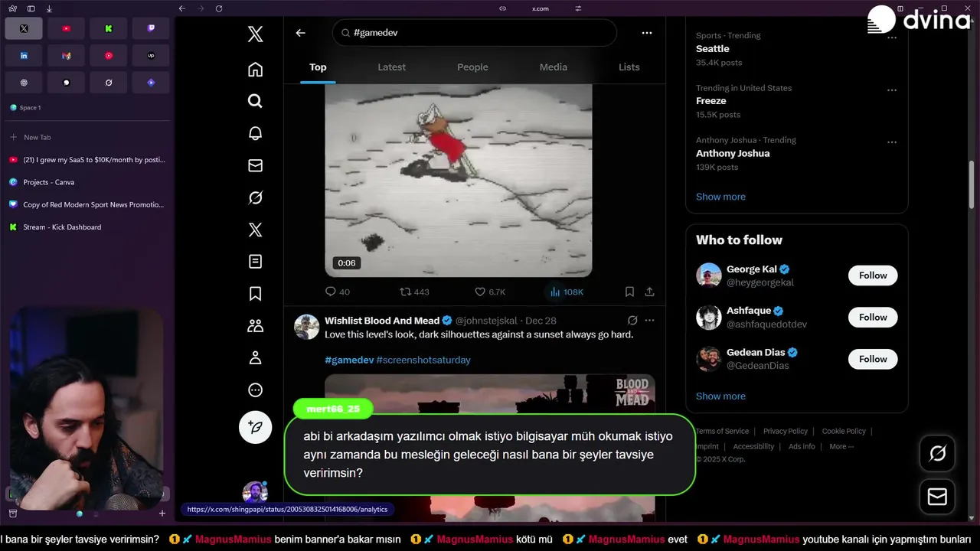Show more trending topics
The height and width of the screenshot is (551, 980).
[720, 197]
